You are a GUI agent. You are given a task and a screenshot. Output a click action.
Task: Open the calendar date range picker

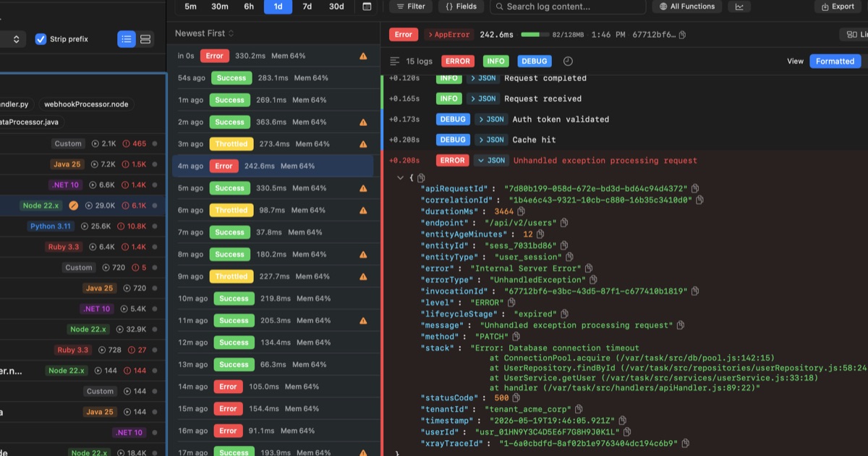point(367,7)
